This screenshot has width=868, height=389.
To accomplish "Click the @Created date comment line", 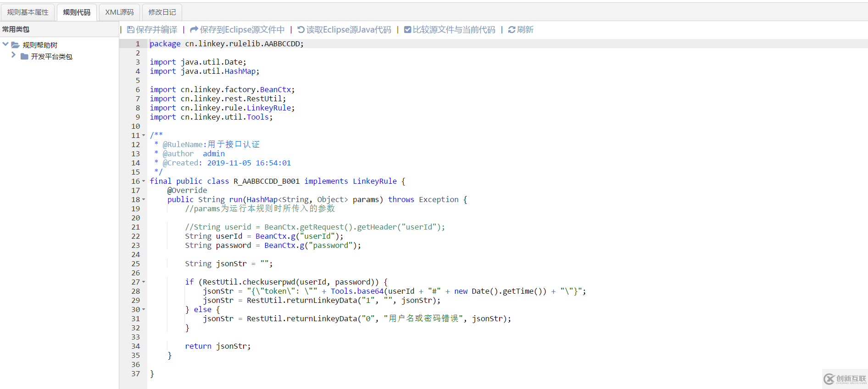I will tap(223, 163).
